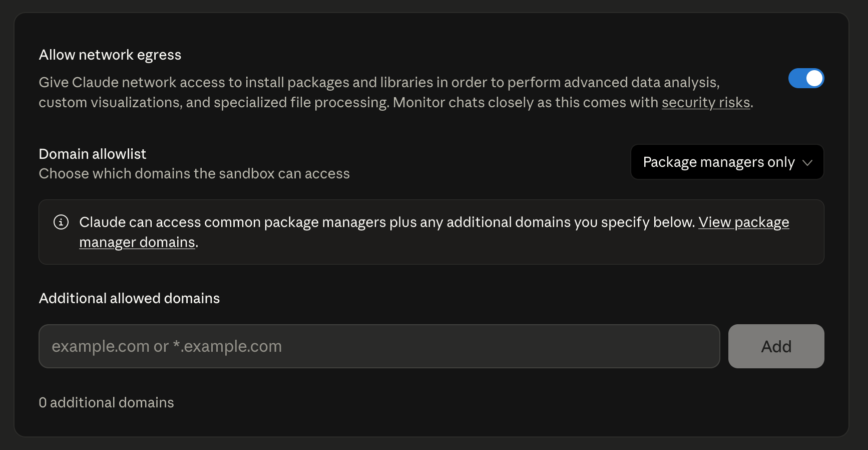
Task: Click the chevron arrow beside Package managers only
Action: click(x=807, y=162)
